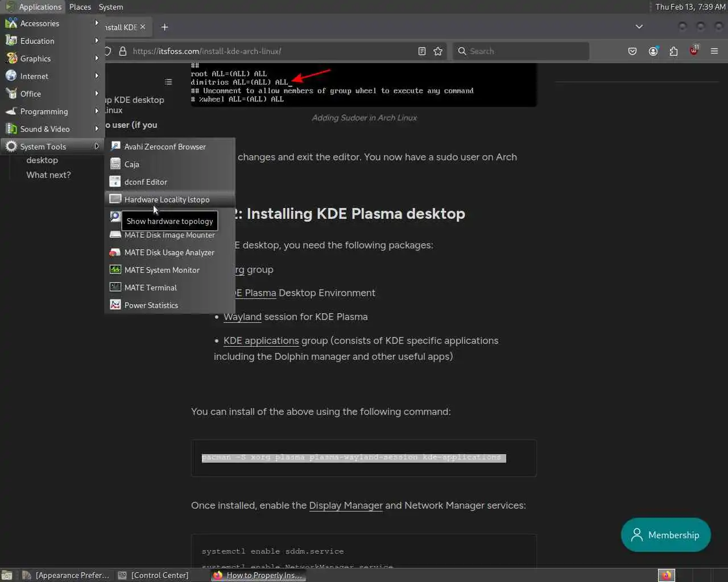Open the System panel menu

click(x=111, y=7)
